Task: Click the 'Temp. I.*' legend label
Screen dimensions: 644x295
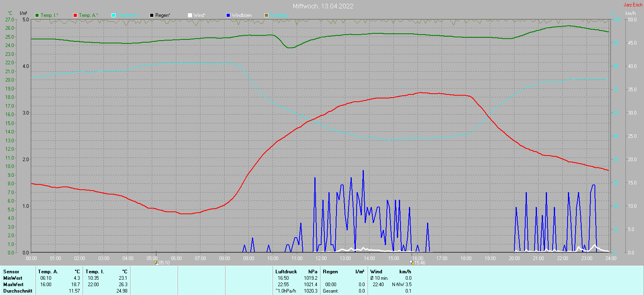Action: point(50,15)
